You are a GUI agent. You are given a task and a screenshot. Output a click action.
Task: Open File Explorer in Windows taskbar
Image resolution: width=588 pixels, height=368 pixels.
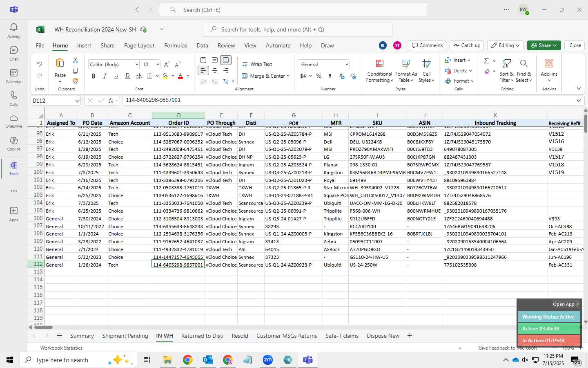tap(167, 360)
